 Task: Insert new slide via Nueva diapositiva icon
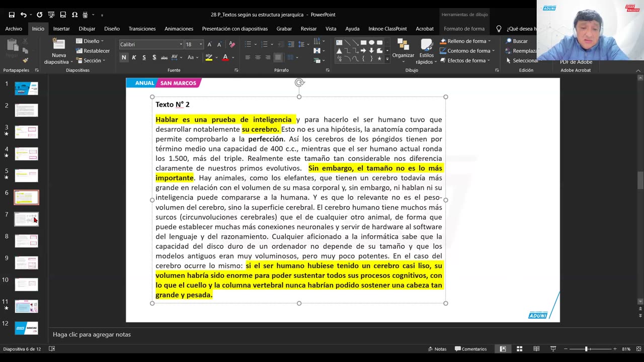tap(59, 44)
